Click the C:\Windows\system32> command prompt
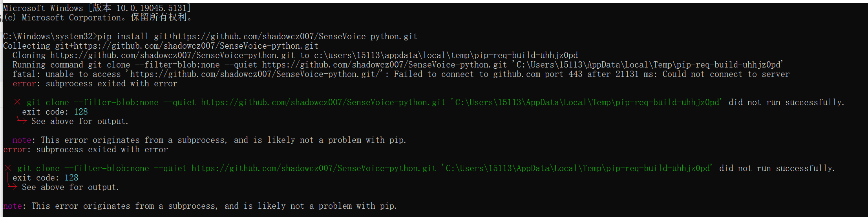868x217 pixels. click(50, 36)
